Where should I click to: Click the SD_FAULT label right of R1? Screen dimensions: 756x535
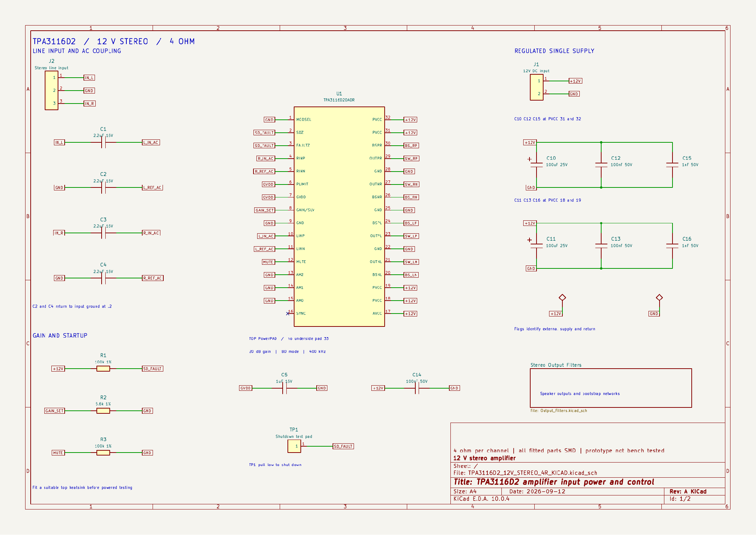pos(153,369)
